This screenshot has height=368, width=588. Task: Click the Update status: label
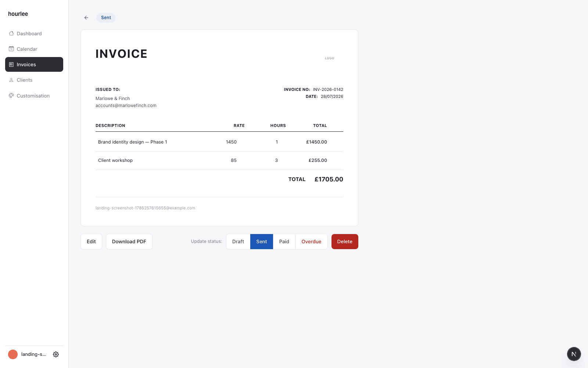pyautogui.click(x=207, y=241)
